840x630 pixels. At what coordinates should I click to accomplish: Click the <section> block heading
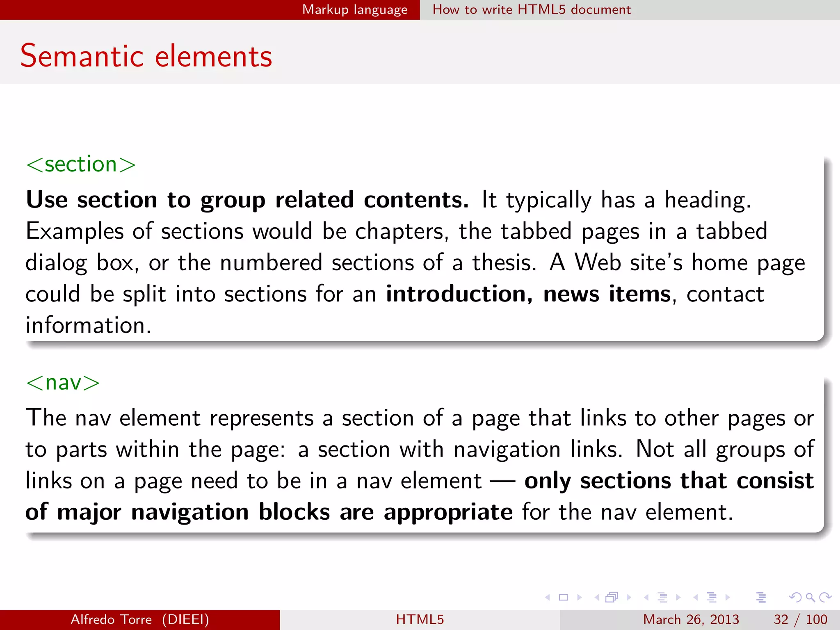[x=81, y=164]
